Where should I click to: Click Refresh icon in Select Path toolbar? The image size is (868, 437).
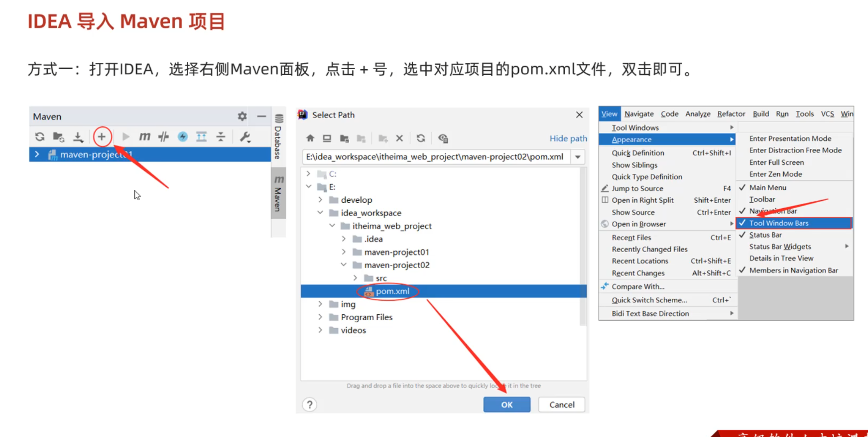[420, 138]
